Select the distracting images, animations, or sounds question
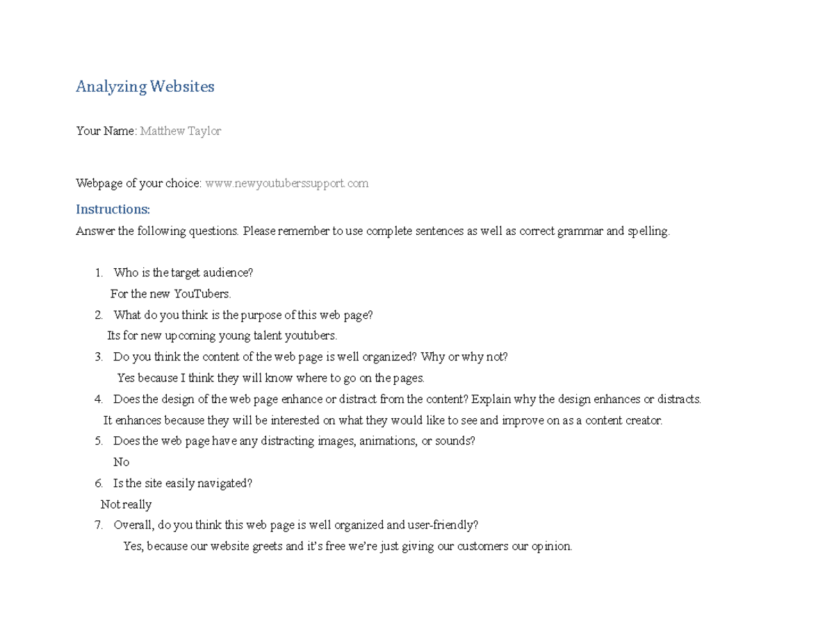This screenshot has width=834, height=644. click(x=295, y=441)
